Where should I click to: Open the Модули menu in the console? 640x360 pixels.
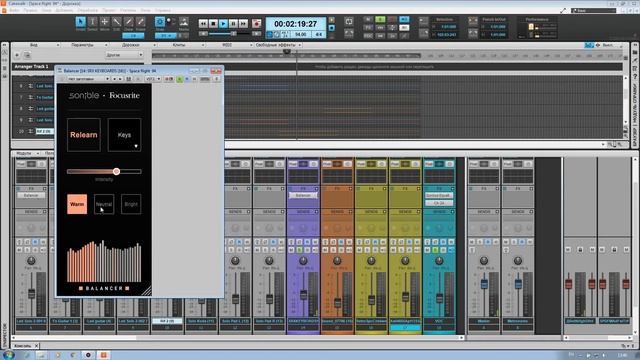[x=26, y=153]
